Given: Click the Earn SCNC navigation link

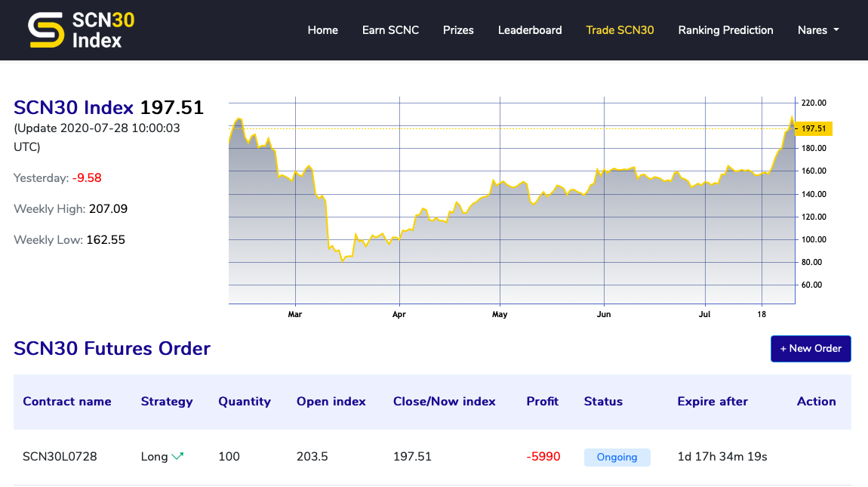Looking at the screenshot, I should tap(390, 30).
